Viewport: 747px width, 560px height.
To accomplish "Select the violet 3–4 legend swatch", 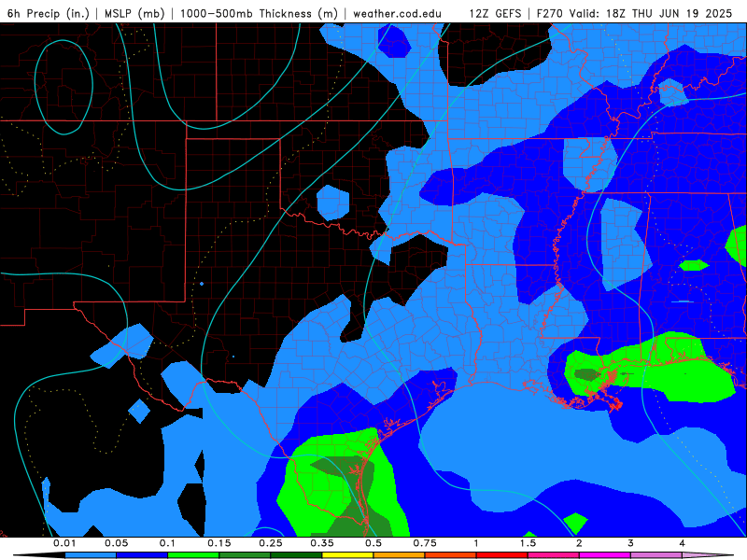I will [656, 555].
